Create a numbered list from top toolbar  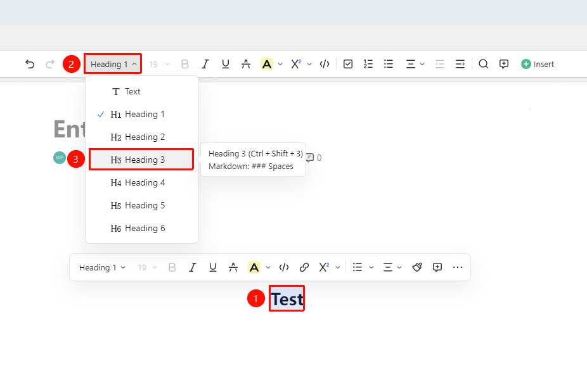click(368, 65)
